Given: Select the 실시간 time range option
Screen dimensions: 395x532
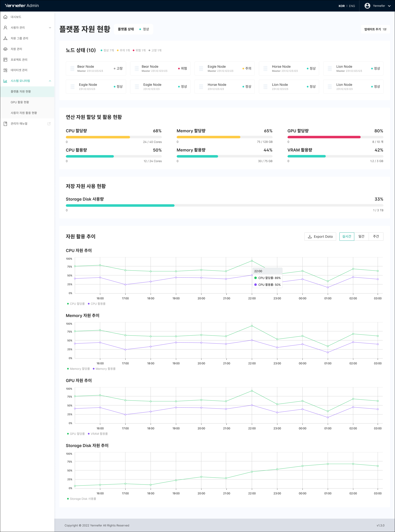Looking at the screenshot, I should (x=346, y=236).
